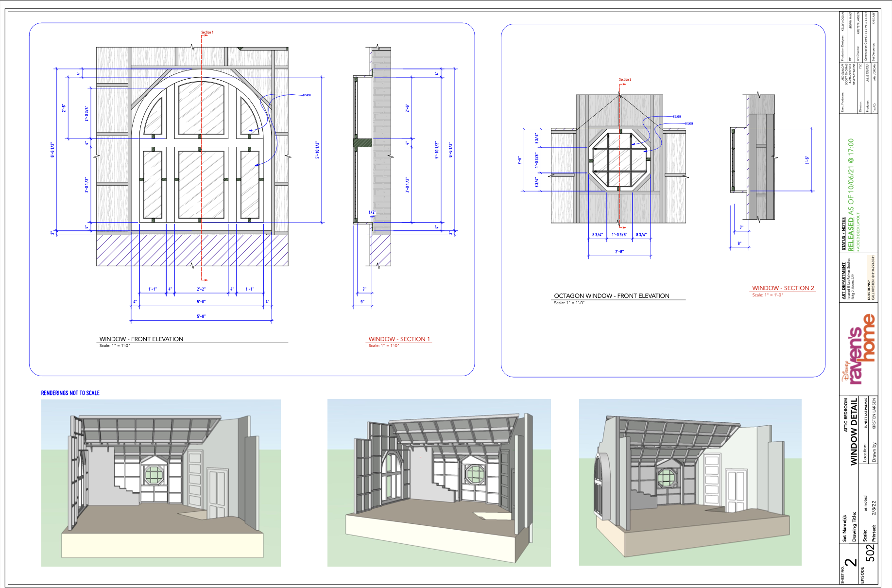
Task: Click the 5'-8" overall width dimension
Action: tap(201, 316)
